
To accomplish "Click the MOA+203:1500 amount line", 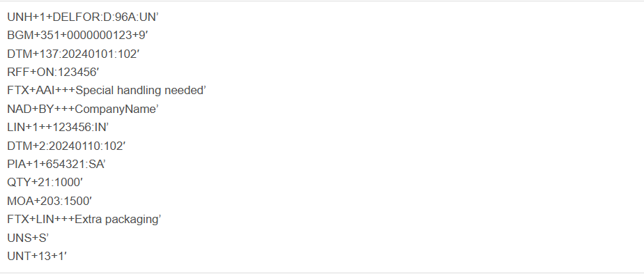I will click(x=49, y=201).
